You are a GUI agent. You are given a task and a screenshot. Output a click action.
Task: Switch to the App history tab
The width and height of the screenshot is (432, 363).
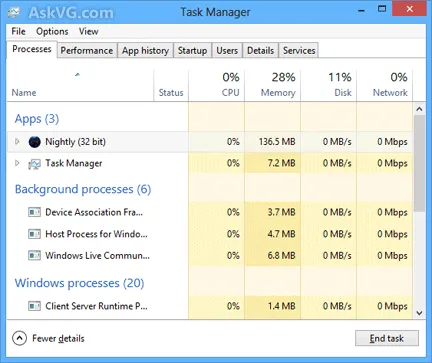coord(145,51)
